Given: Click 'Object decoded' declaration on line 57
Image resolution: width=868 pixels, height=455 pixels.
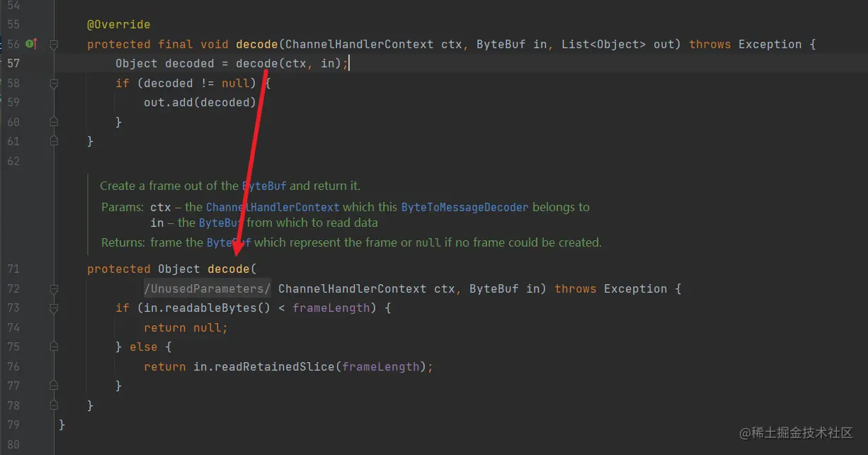Looking at the screenshot, I should pyautogui.click(x=165, y=63).
